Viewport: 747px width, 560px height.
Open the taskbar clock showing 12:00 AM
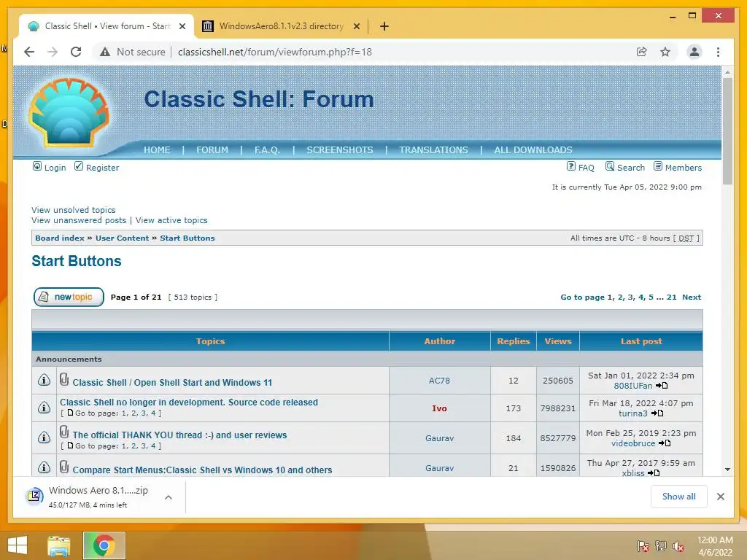click(715, 546)
